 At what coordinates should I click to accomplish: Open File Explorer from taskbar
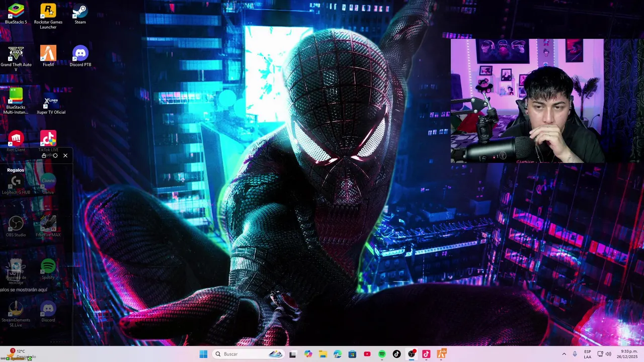pyautogui.click(x=323, y=354)
